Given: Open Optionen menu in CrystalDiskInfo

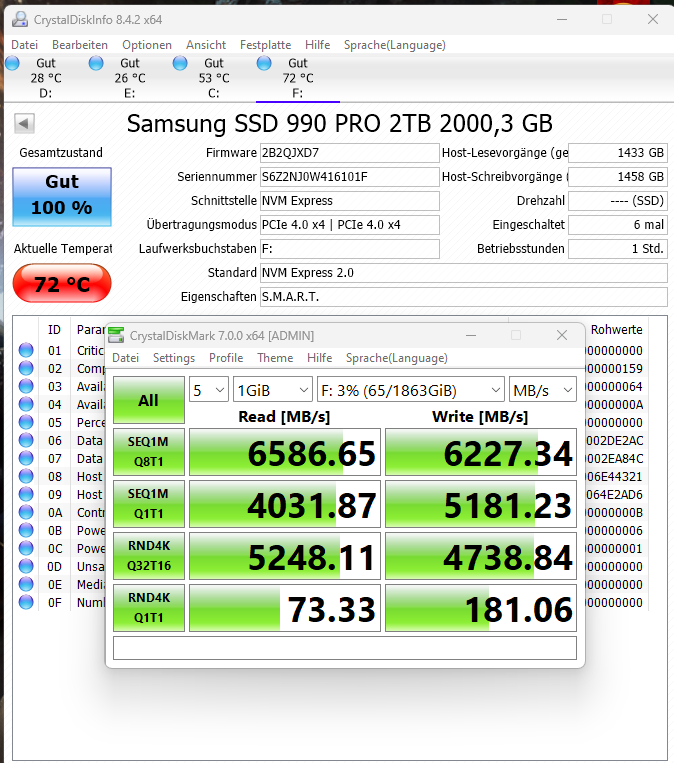Looking at the screenshot, I should pos(147,45).
